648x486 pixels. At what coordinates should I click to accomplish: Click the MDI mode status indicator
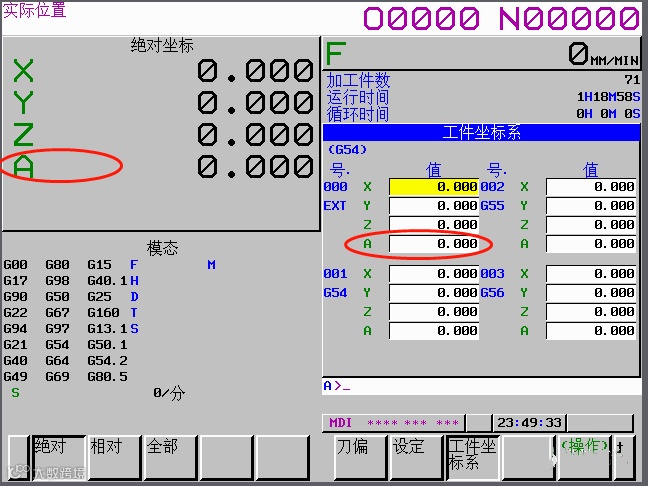click(341, 423)
